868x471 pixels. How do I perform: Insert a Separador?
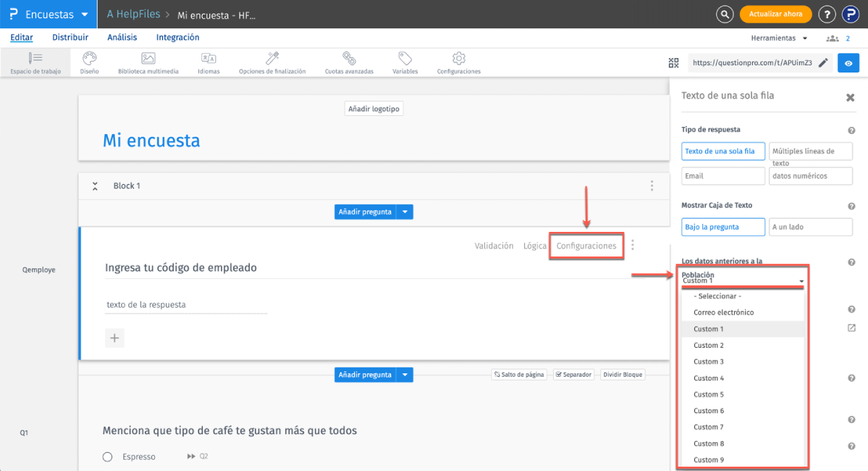coord(573,375)
